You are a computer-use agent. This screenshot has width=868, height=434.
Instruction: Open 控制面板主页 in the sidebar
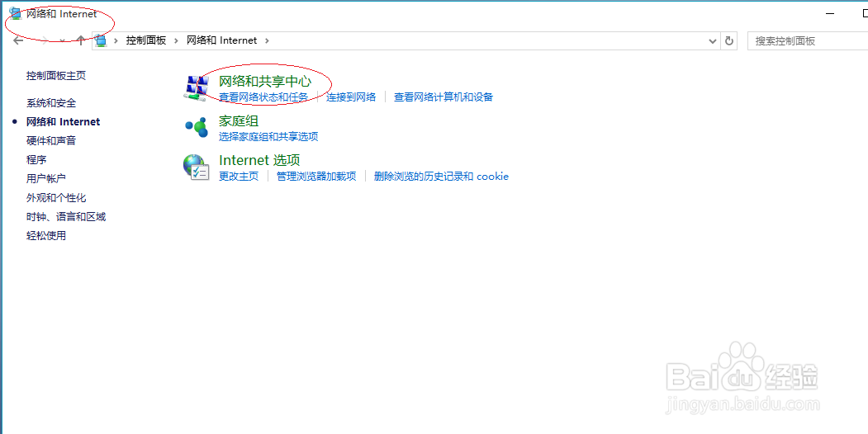[56, 76]
